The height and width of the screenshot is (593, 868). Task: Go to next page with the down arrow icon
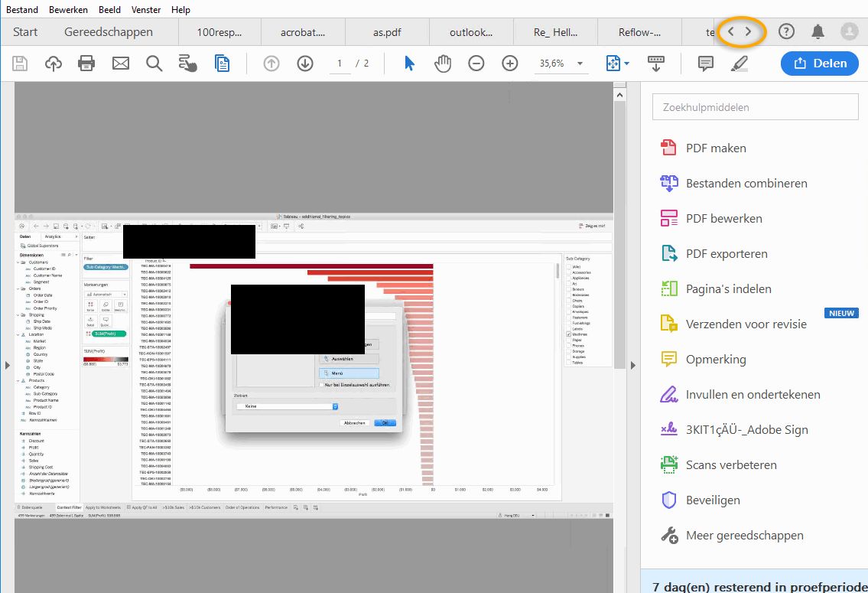coord(305,64)
